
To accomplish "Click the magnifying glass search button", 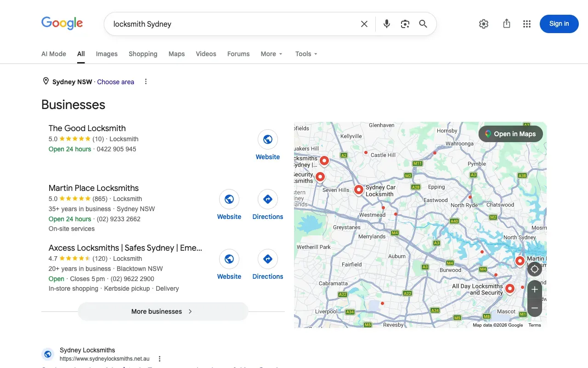I will (x=423, y=24).
